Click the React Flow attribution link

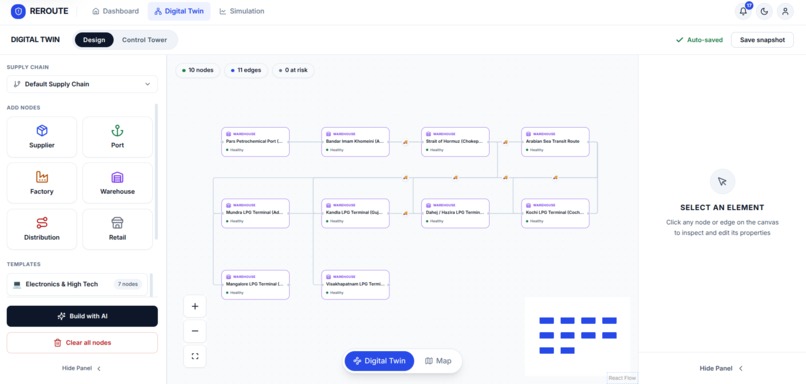622,378
